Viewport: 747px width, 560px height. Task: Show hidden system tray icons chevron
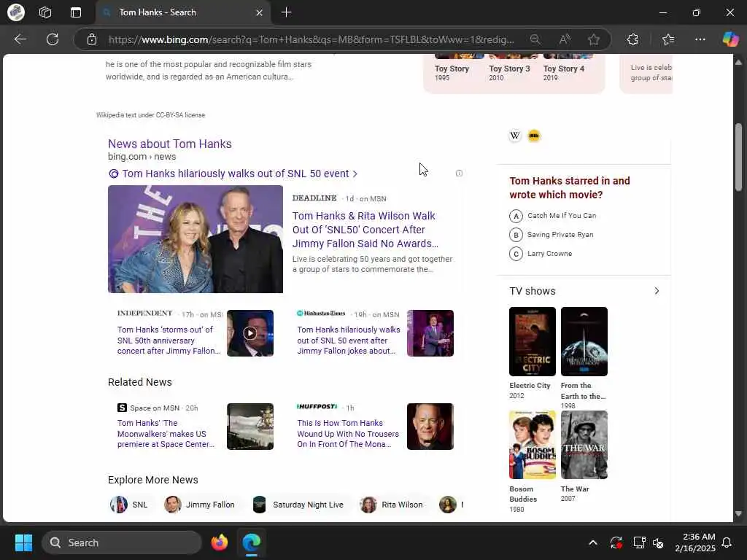[593, 542]
